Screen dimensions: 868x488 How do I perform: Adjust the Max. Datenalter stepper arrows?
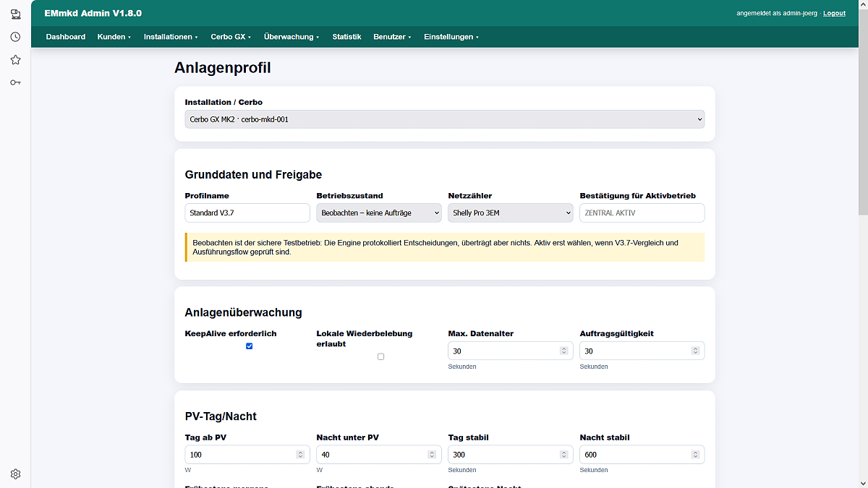(563, 351)
